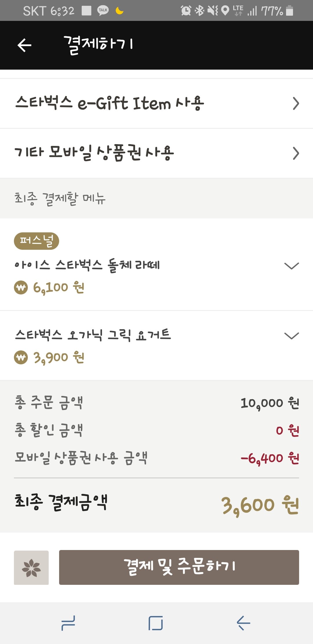Open 스타벅스 e-Gift Item 사용 chevron
Screen dimensions: 313x644
(296, 104)
